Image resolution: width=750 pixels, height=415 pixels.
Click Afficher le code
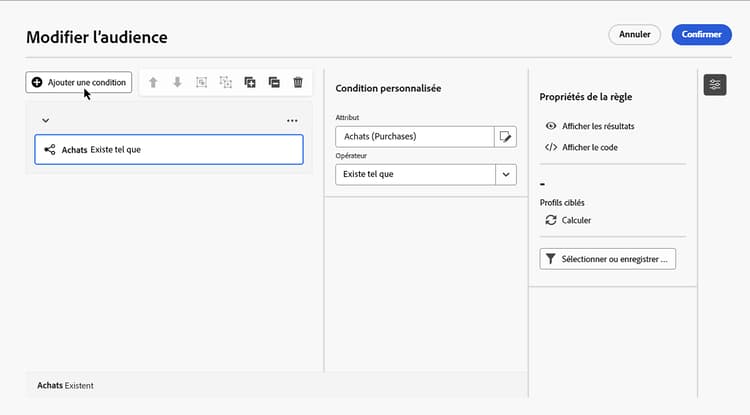pos(587,147)
